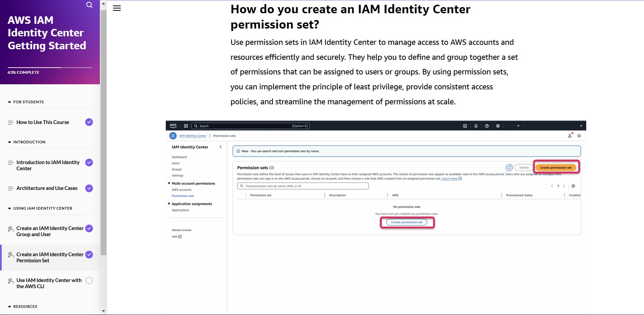Toggle completion check for How to Use This Course
Viewport: 644px width, 315px height.
point(89,122)
